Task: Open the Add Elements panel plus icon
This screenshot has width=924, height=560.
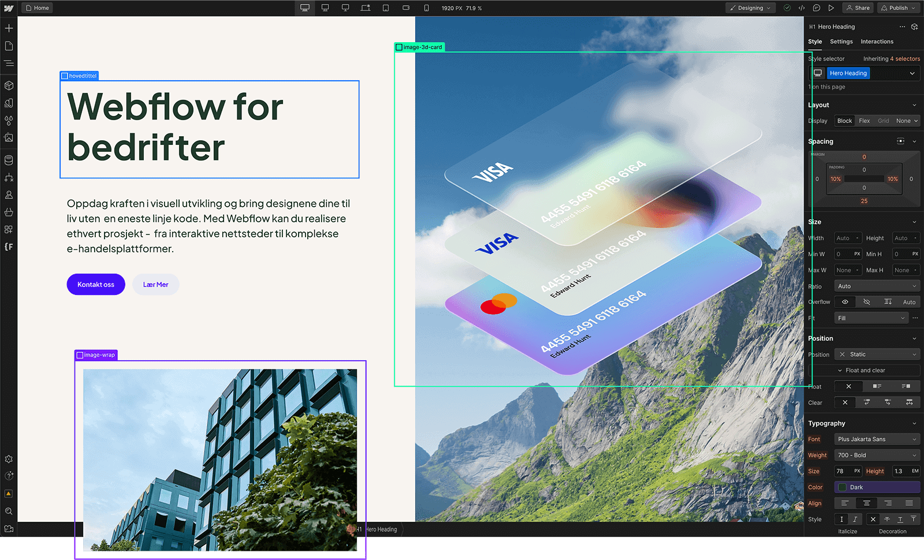Action: (9, 28)
